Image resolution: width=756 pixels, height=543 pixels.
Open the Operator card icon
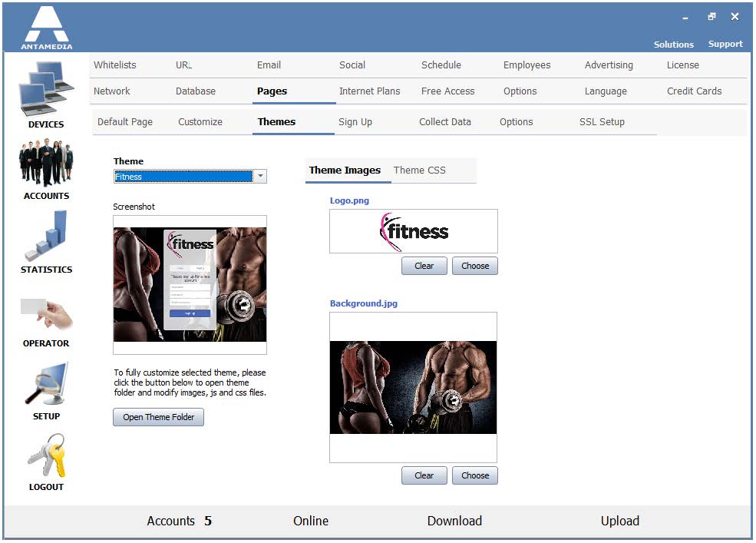pos(46,313)
